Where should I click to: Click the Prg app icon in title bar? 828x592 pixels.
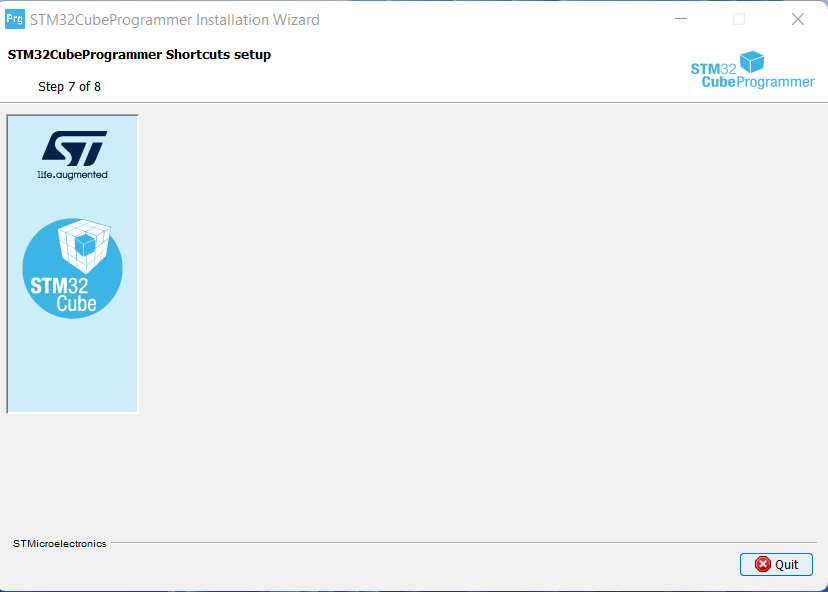(x=15, y=20)
